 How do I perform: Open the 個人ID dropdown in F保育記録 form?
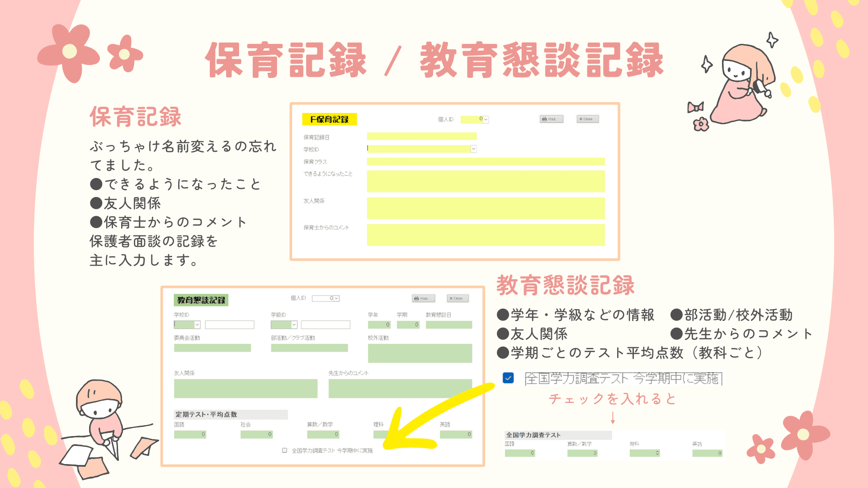tap(486, 120)
